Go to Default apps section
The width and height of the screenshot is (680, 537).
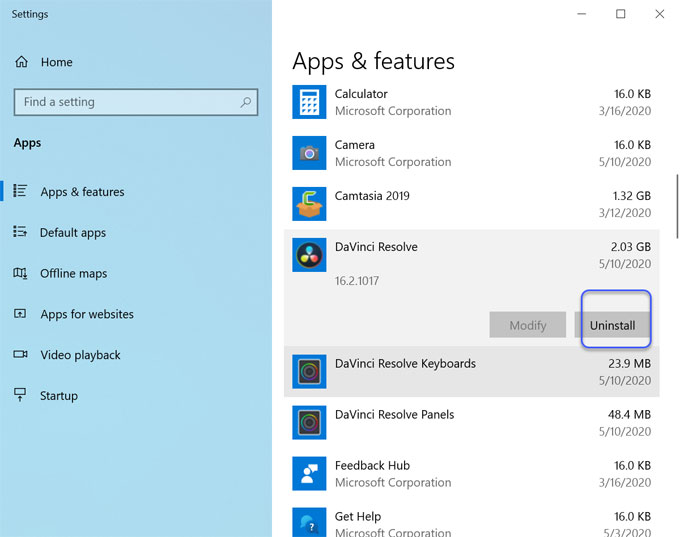click(73, 233)
